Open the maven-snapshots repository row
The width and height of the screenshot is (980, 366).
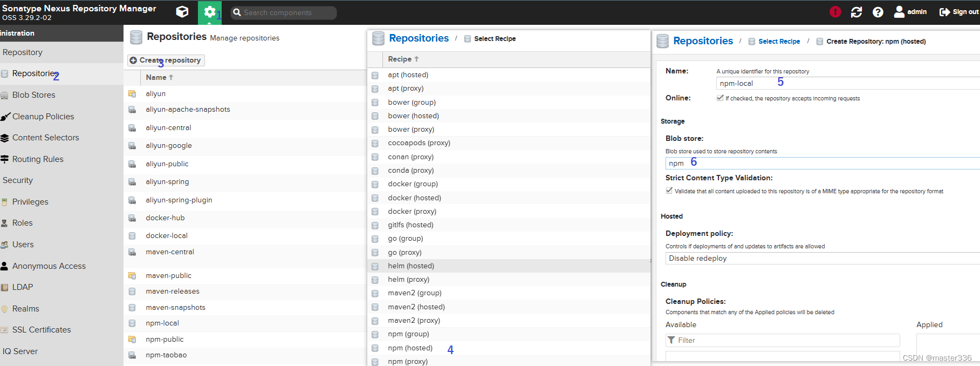[245, 308]
